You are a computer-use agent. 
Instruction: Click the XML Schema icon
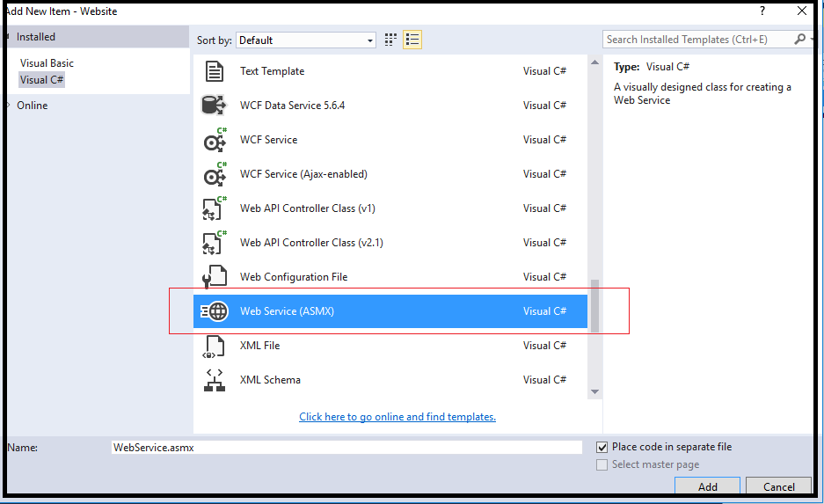pos(215,380)
